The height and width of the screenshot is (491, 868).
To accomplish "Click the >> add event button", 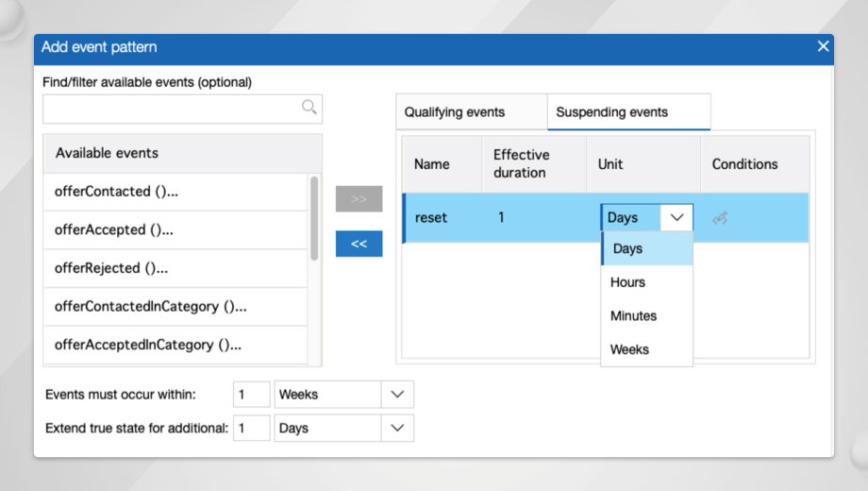I will coord(359,199).
